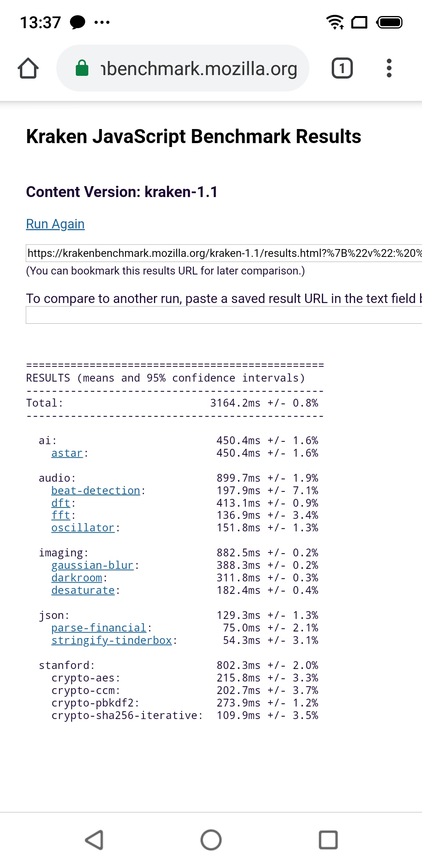
Task: Tap the browser home icon
Action: [x=28, y=68]
